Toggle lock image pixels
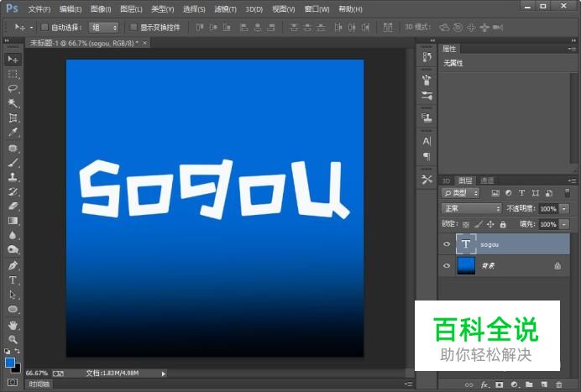This screenshot has height=392, width=581. tap(479, 224)
